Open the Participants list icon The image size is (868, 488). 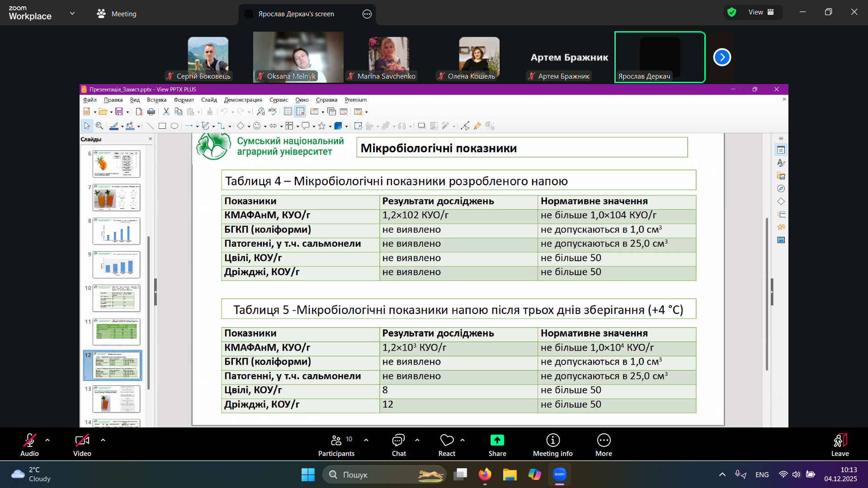coord(336,441)
